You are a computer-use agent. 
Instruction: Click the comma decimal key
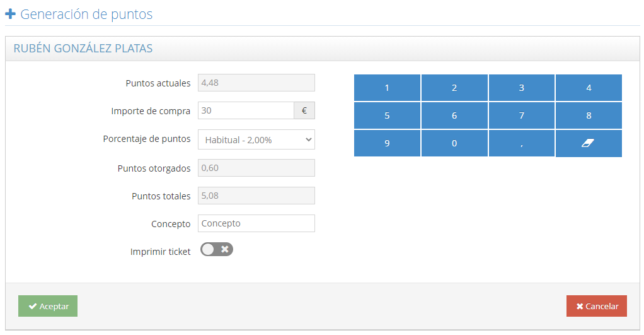(x=521, y=143)
